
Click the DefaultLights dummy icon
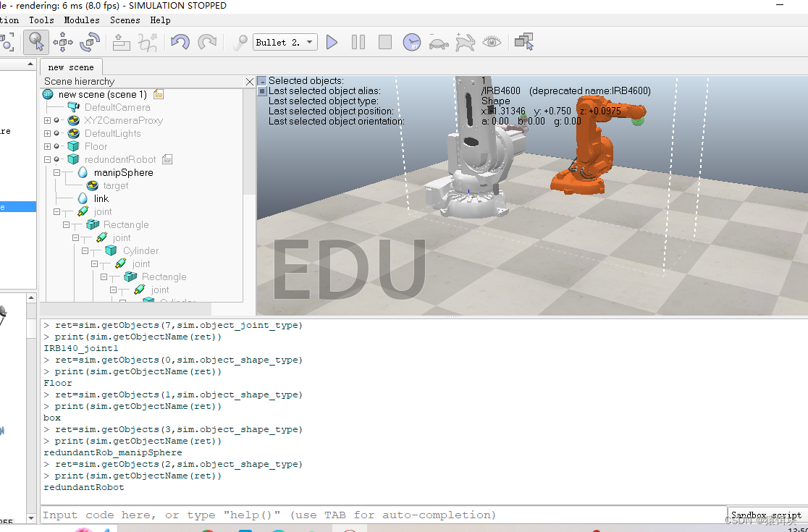[x=74, y=133]
